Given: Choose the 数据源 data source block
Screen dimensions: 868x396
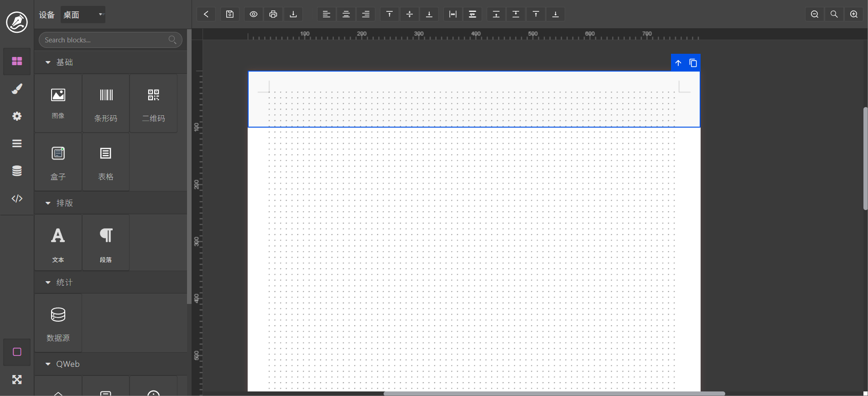Looking at the screenshot, I should pos(58,323).
